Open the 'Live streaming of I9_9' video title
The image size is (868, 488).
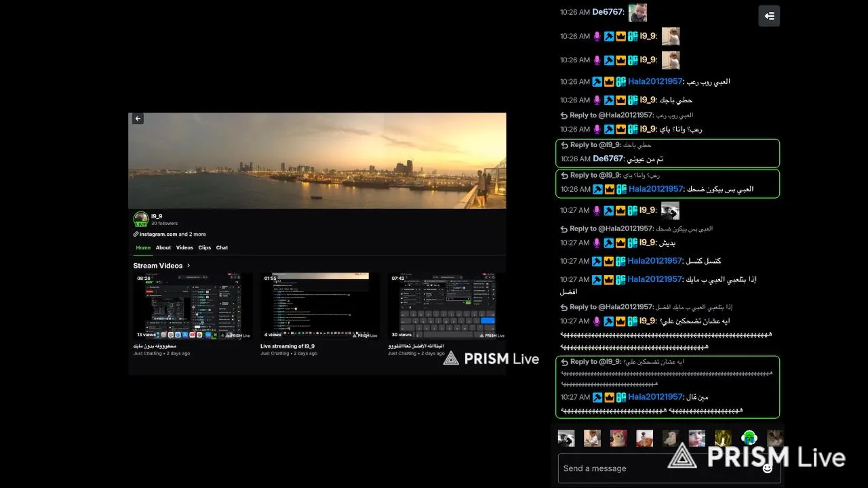click(288, 346)
